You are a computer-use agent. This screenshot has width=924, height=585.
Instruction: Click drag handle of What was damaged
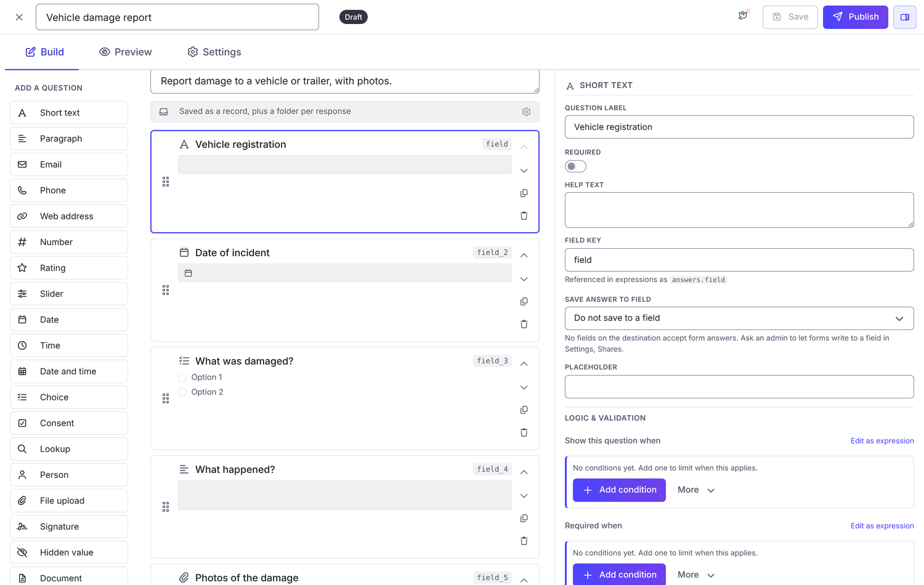[x=166, y=398]
